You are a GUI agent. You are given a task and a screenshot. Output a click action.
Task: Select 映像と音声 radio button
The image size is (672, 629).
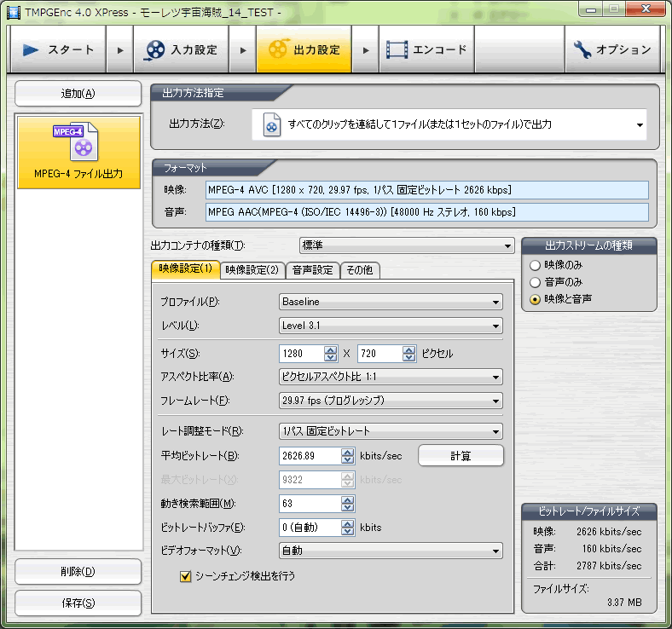(x=535, y=299)
